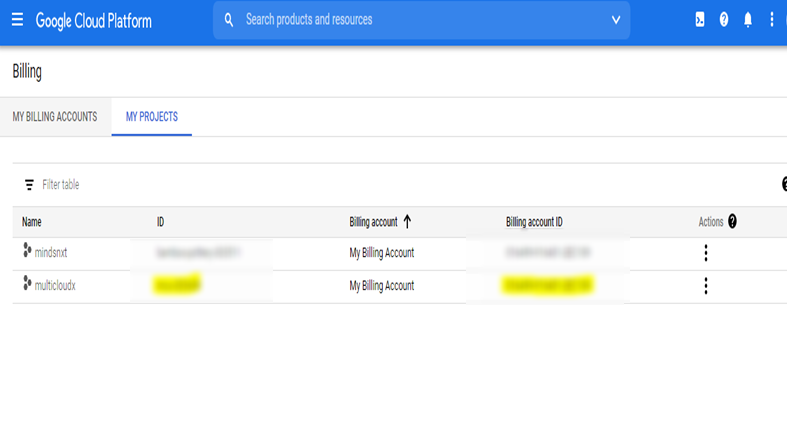Click the Actions column help icon
This screenshot has height=442, width=787.
click(x=732, y=222)
